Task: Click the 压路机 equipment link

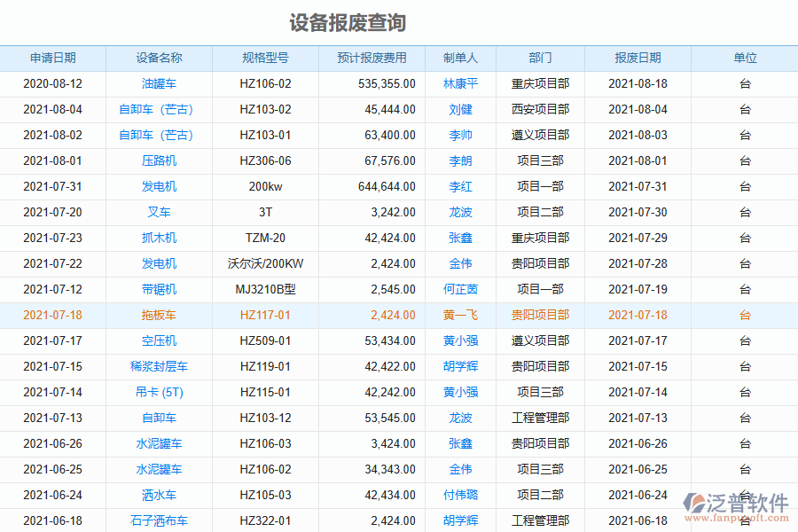Action: (x=157, y=160)
